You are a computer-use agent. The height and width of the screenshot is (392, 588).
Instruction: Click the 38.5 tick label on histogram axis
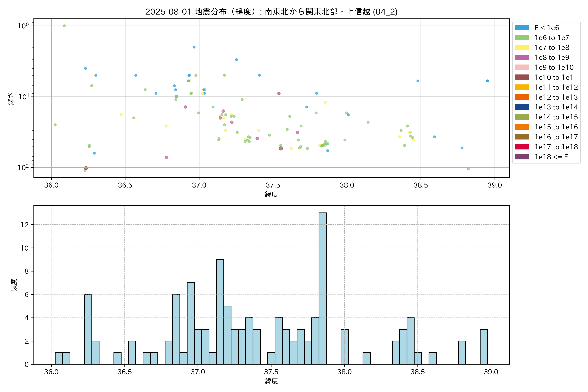[417, 372]
